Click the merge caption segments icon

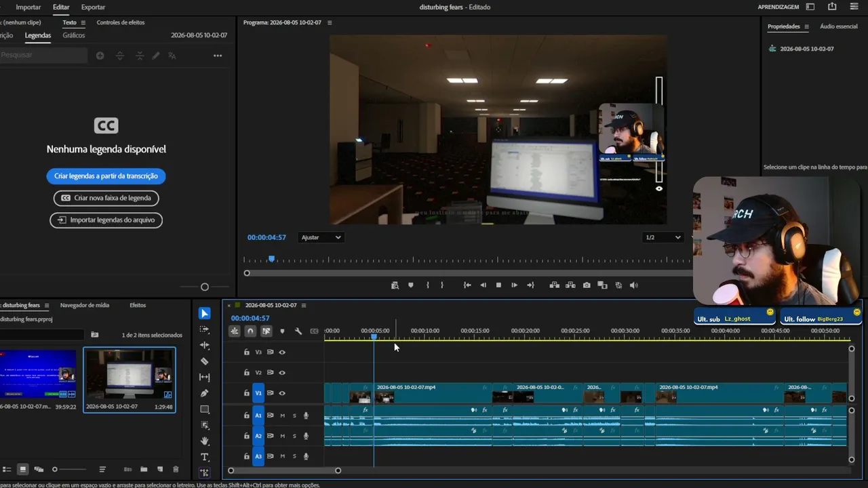139,56
